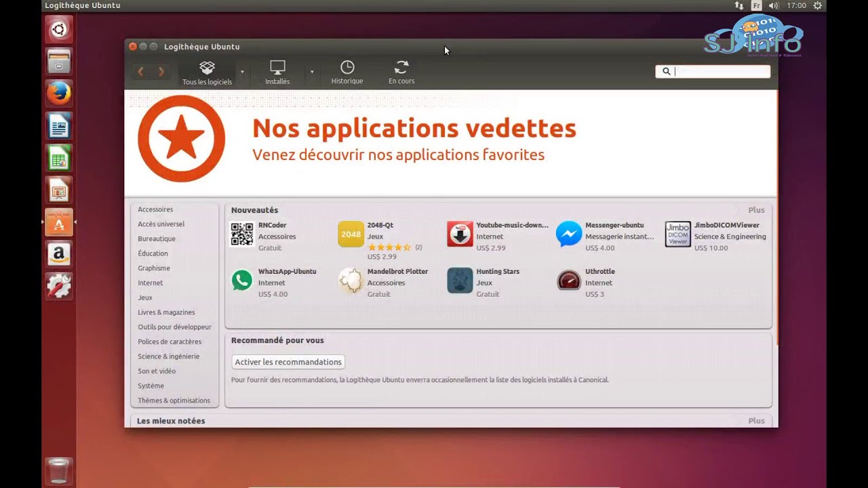
Task: Close the Logithèque Ubuntu window
Action: click(133, 46)
